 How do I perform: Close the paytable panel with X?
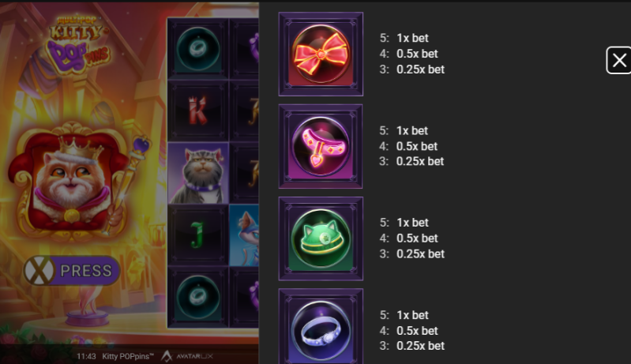pos(619,60)
